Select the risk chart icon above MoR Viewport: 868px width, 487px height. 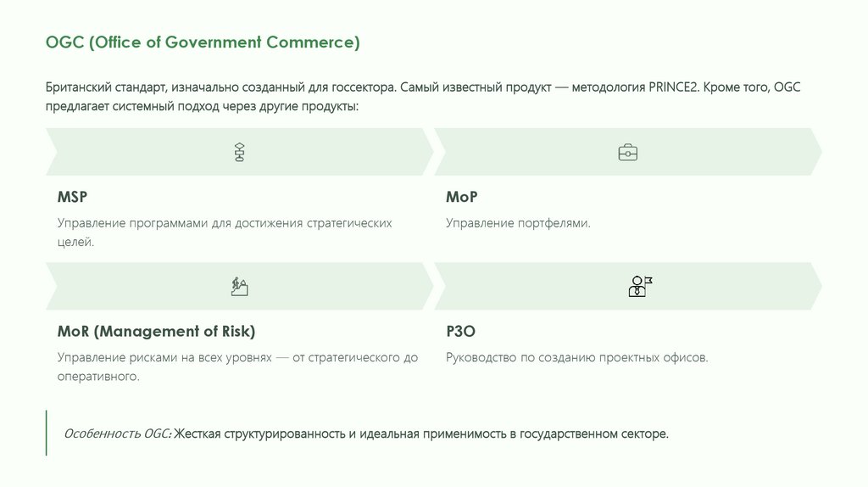point(239,286)
